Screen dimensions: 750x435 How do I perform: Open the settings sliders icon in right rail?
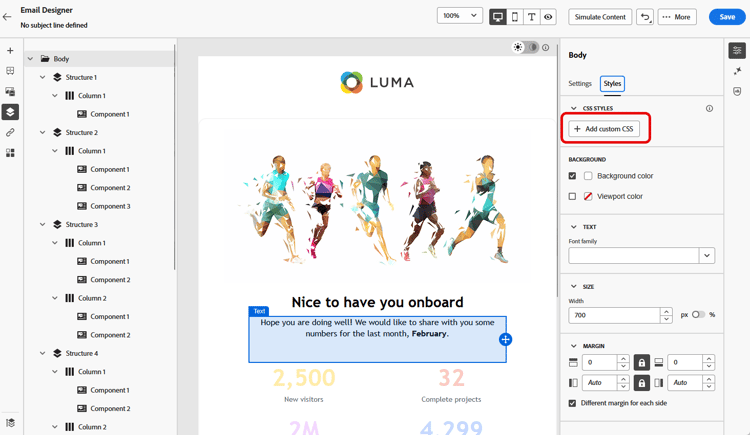pos(737,50)
